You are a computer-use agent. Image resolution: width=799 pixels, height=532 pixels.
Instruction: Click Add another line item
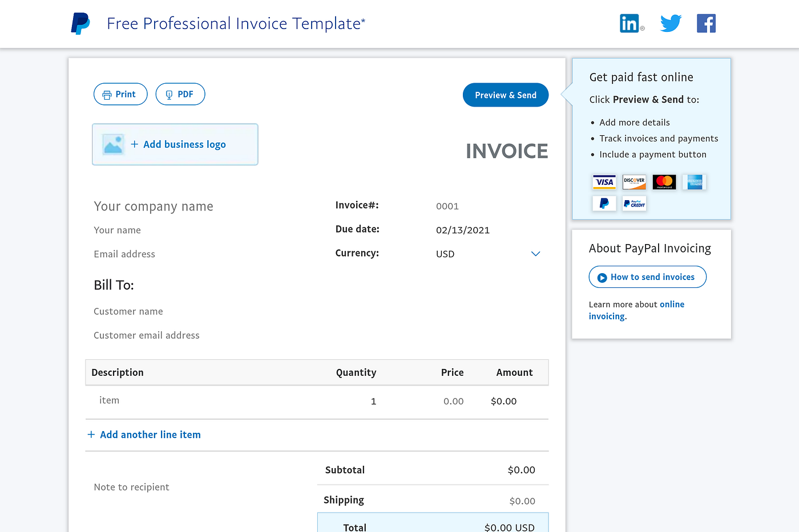150,434
